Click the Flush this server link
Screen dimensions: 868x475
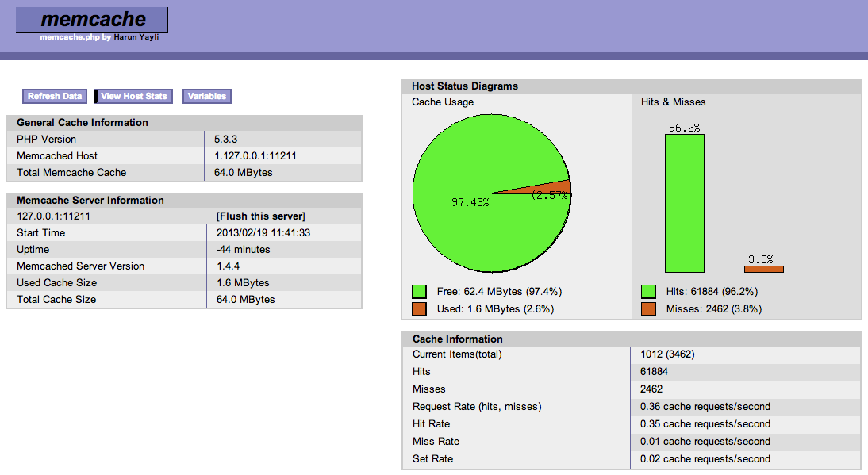click(261, 216)
